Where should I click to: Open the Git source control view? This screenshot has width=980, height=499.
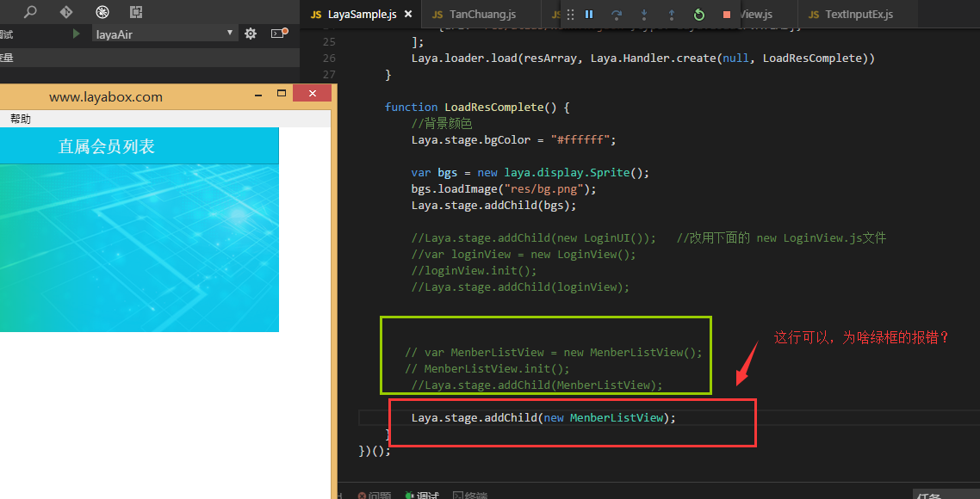66,12
